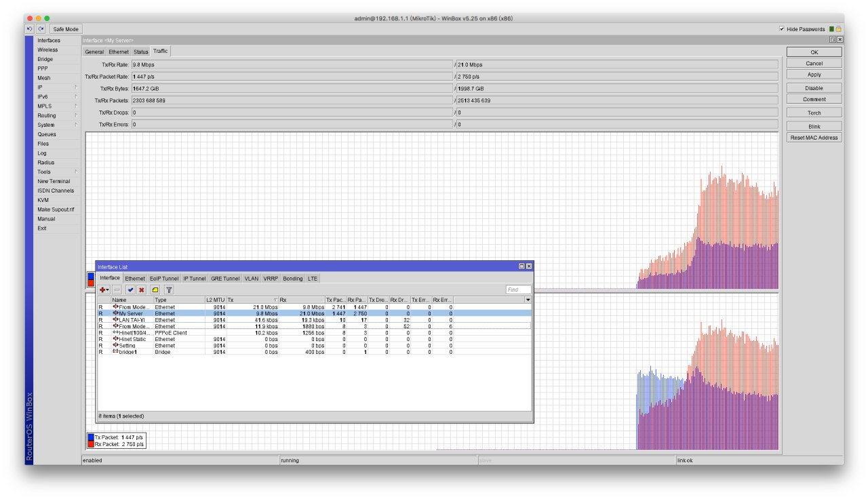Image resolution: width=868 pixels, height=499 pixels.
Task: Open the General tab of My Server
Action: pos(94,52)
